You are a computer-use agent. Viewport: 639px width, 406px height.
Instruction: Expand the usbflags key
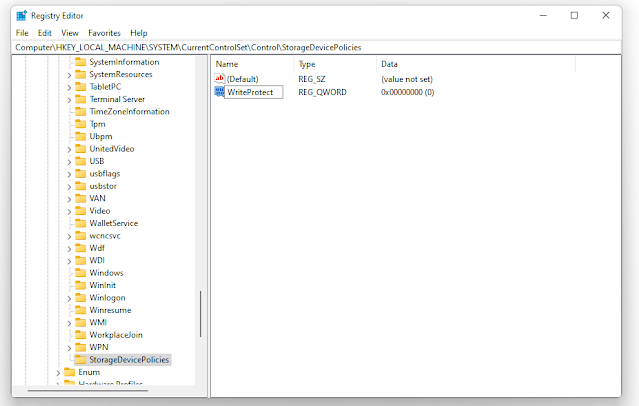[x=69, y=174]
